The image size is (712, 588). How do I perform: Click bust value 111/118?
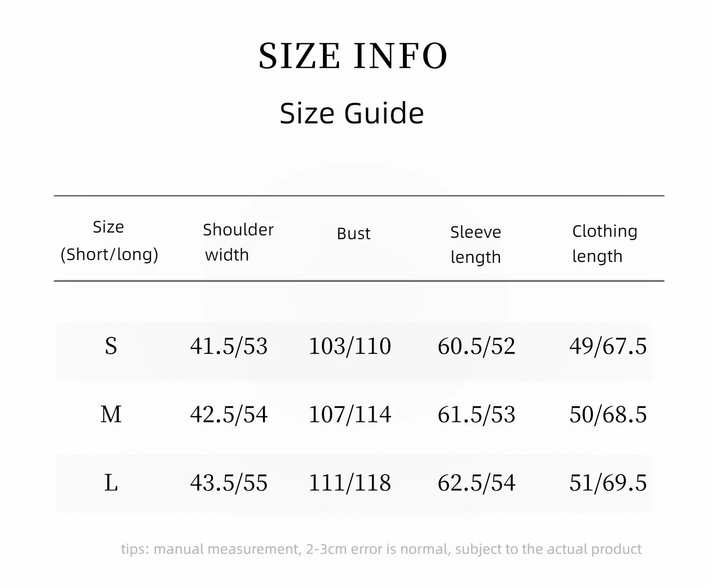[x=350, y=483]
